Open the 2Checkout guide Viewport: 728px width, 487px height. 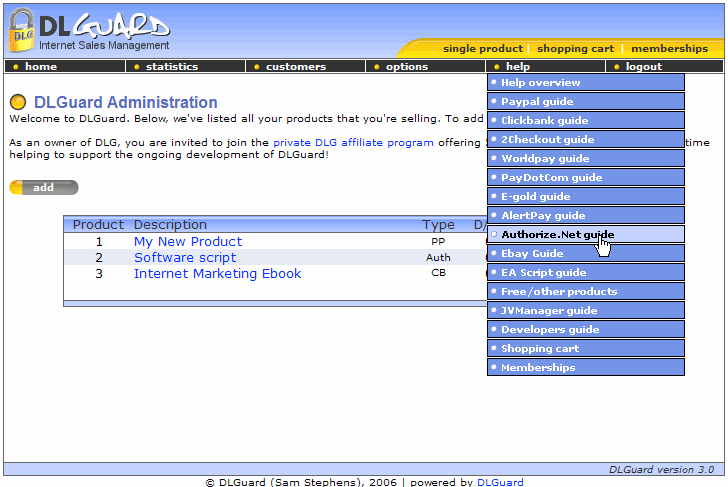[x=586, y=140]
